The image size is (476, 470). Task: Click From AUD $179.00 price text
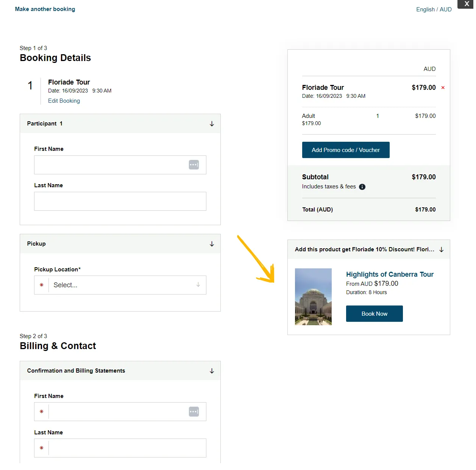(372, 284)
